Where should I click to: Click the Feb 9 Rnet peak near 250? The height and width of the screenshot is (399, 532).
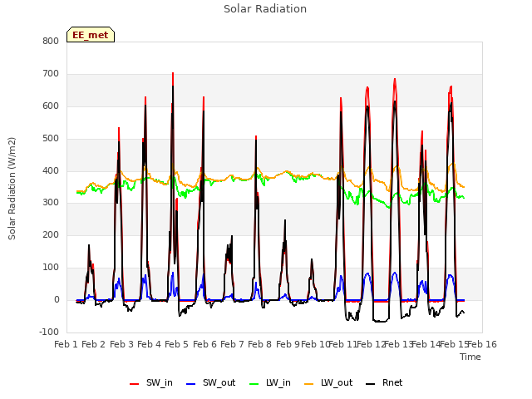285,221
